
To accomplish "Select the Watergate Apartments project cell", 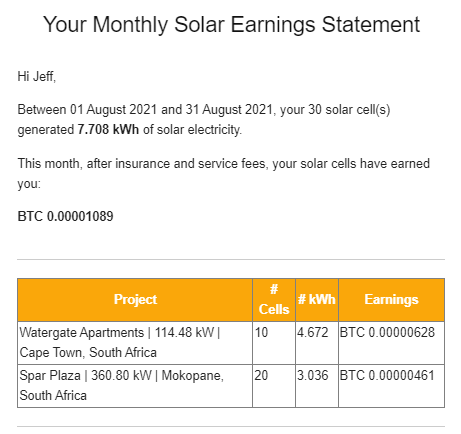I will click(135, 343).
